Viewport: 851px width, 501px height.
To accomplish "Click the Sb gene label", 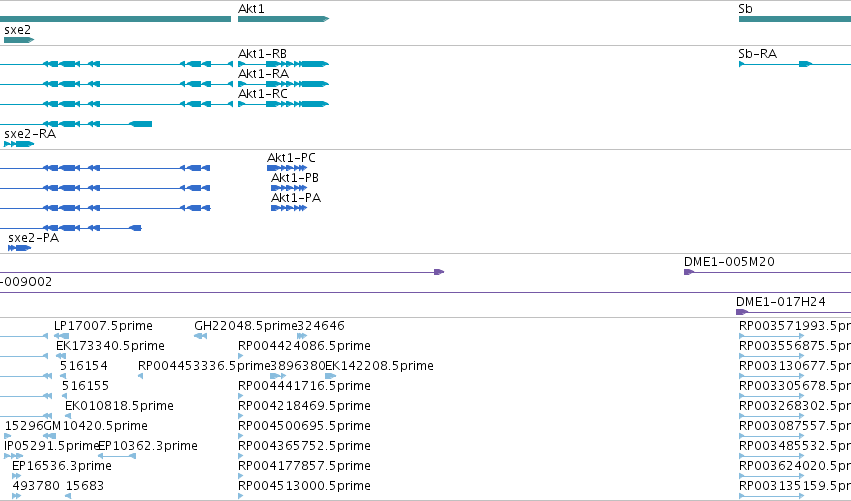I will (745, 9).
